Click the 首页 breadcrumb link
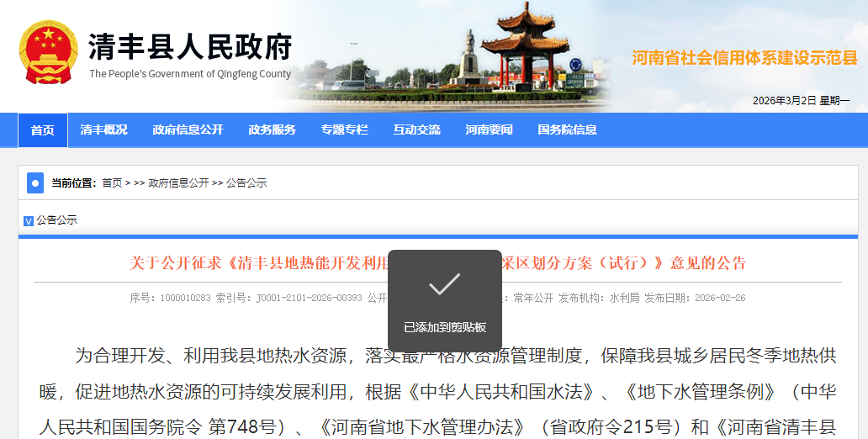This screenshot has width=868, height=439. (x=112, y=182)
